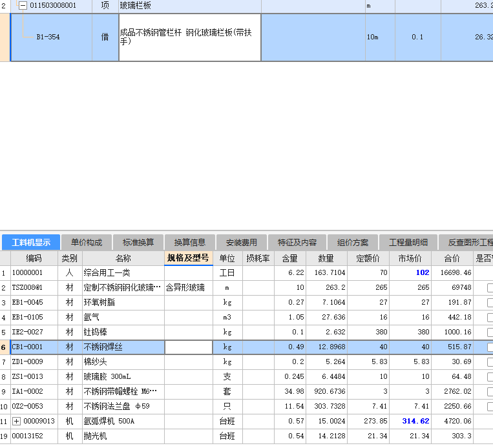Open the 单价构成 tab
The width and height of the screenshot is (493, 448).
[87, 242]
